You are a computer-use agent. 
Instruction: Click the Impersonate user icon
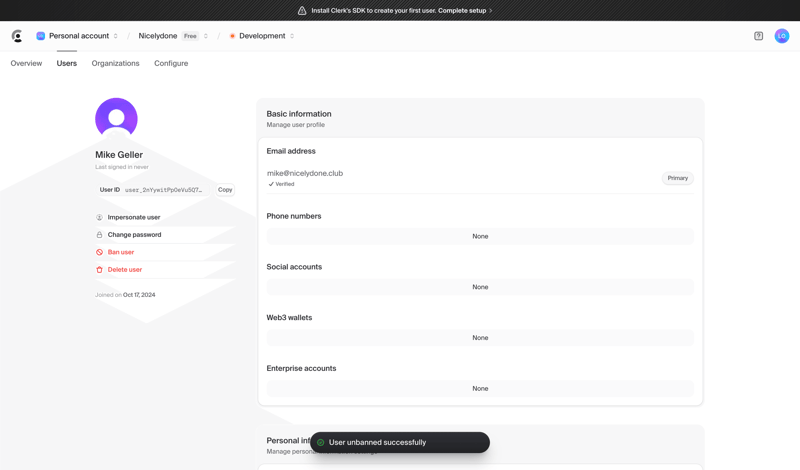coord(99,217)
